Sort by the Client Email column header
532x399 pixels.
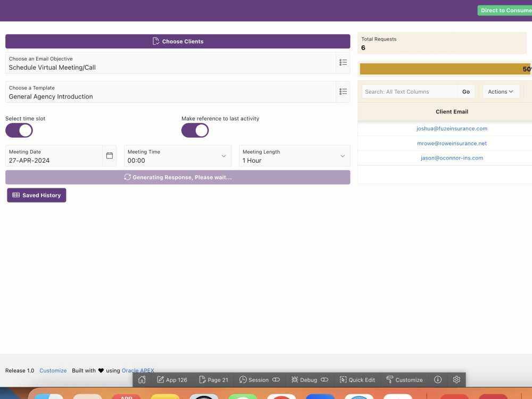[452, 112]
